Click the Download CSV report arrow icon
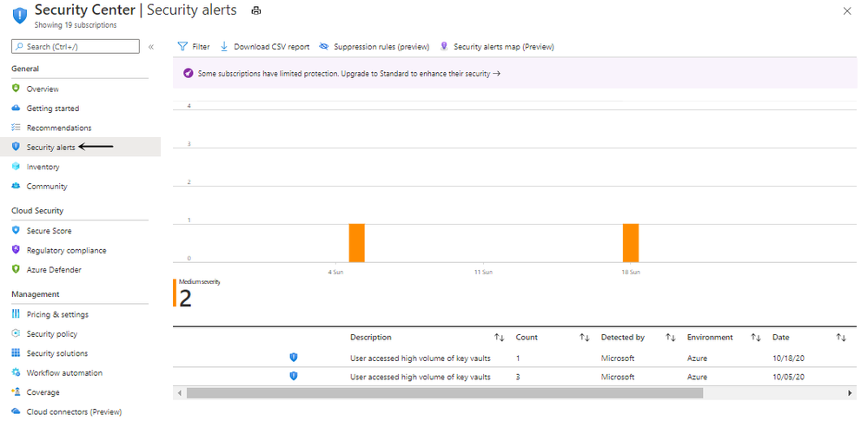868x421 pixels. click(x=224, y=47)
